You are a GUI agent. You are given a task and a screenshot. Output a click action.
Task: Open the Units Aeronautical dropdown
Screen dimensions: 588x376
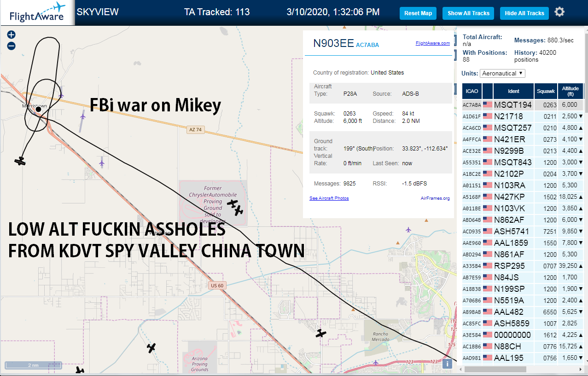502,74
